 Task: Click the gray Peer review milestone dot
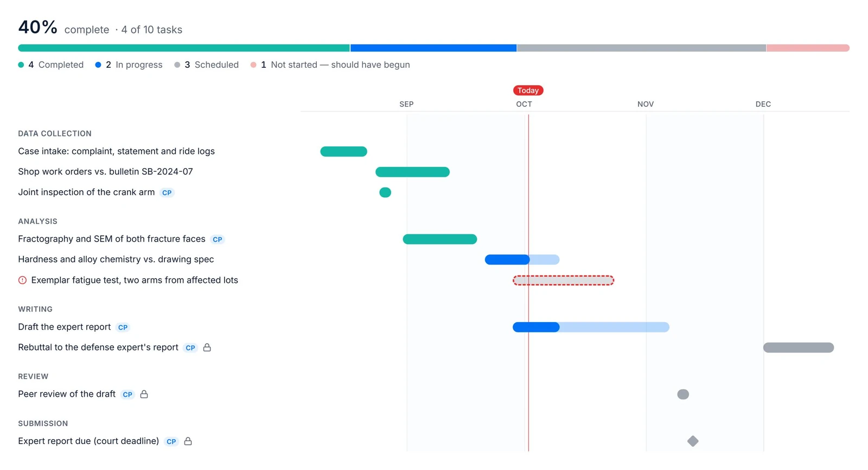683,394
